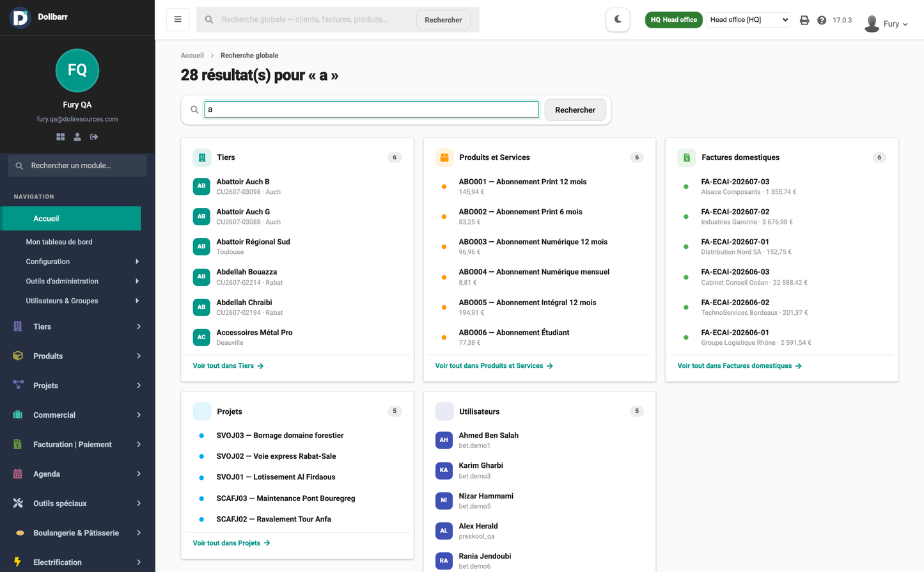Viewport: 924px width, 572px height.
Task: Click the Tiers building icon in sidebar
Action: pyautogui.click(x=18, y=326)
